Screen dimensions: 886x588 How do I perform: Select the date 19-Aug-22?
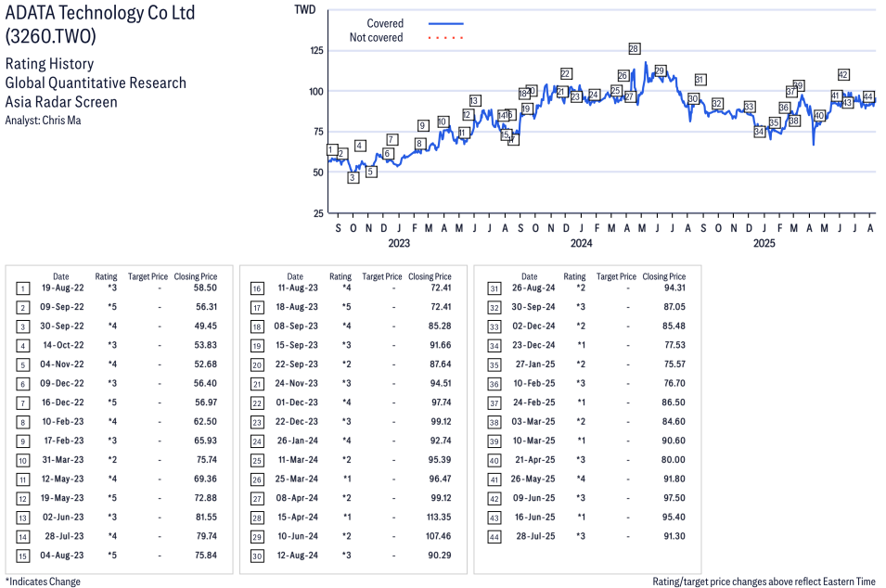coord(63,288)
